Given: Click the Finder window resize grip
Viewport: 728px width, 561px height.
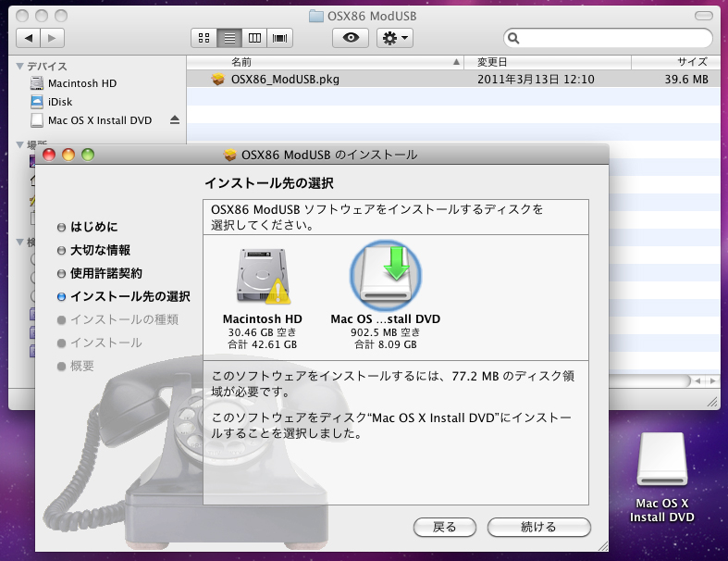Looking at the screenshot, I should click(712, 402).
